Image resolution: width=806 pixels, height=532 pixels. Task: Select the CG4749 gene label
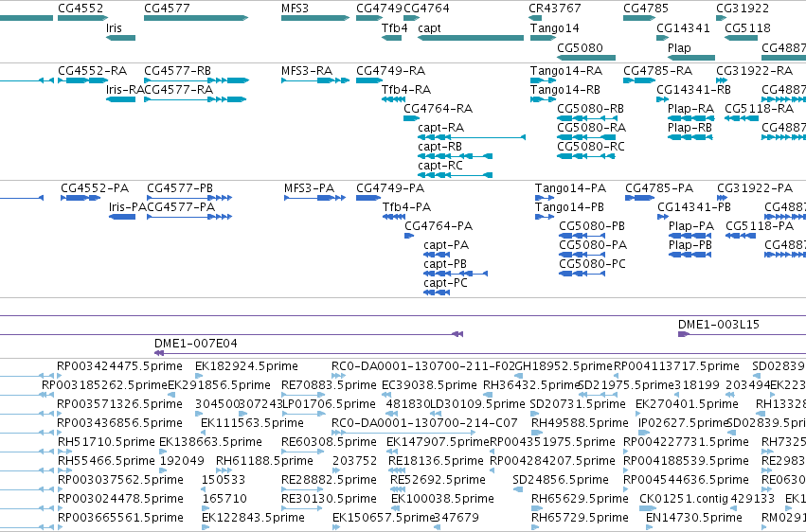[380, 9]
